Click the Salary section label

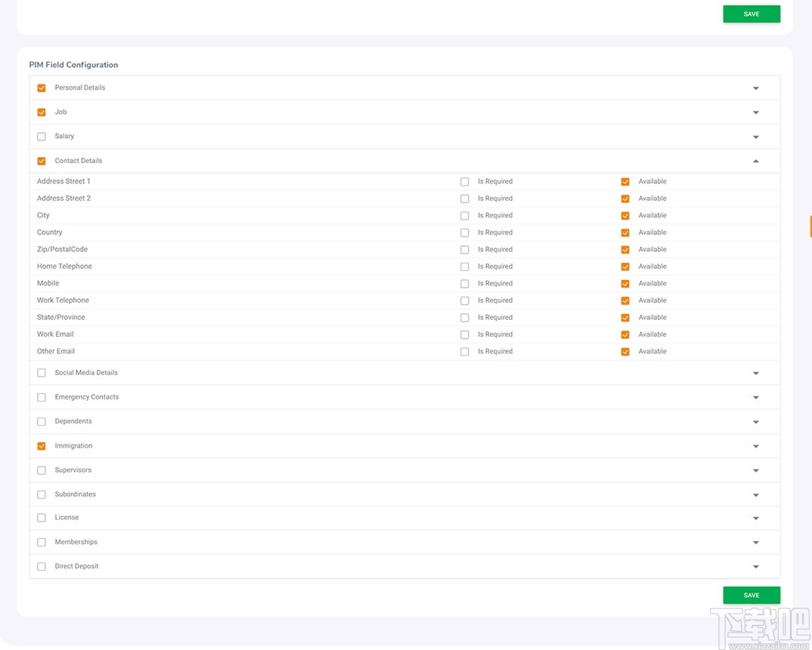[x=64, y=136]
